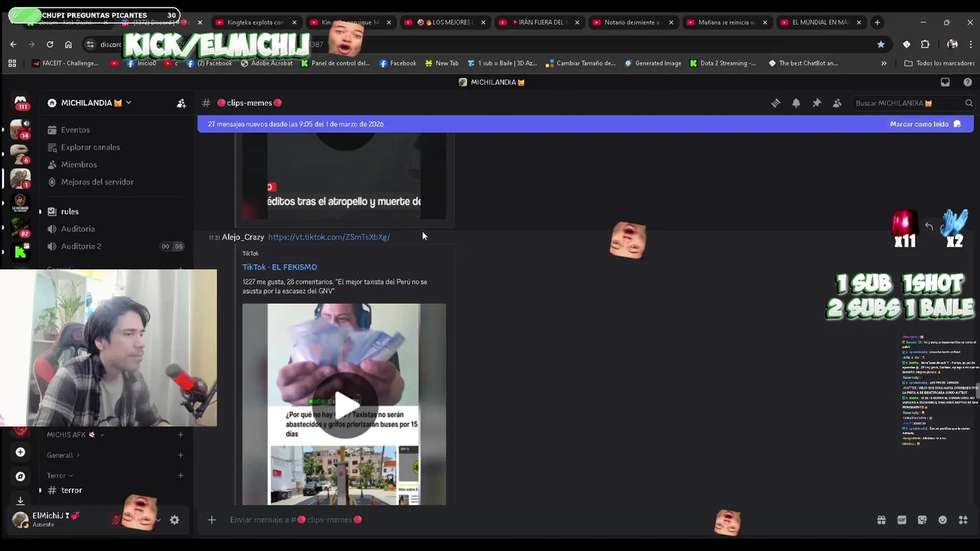This screenshot has width=980, height=551.
Task: Switch to LOS MEJORES browser tab
Action: (444, 22)
